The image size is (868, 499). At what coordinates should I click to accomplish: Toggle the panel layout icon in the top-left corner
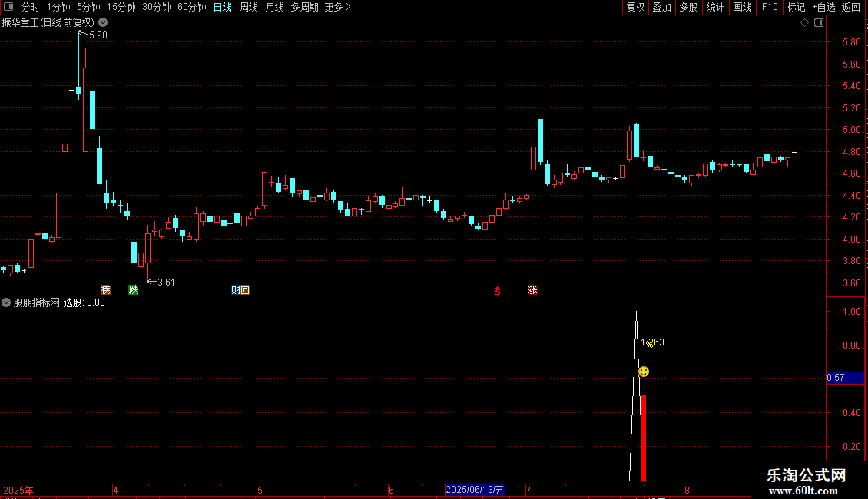point(8,7)
